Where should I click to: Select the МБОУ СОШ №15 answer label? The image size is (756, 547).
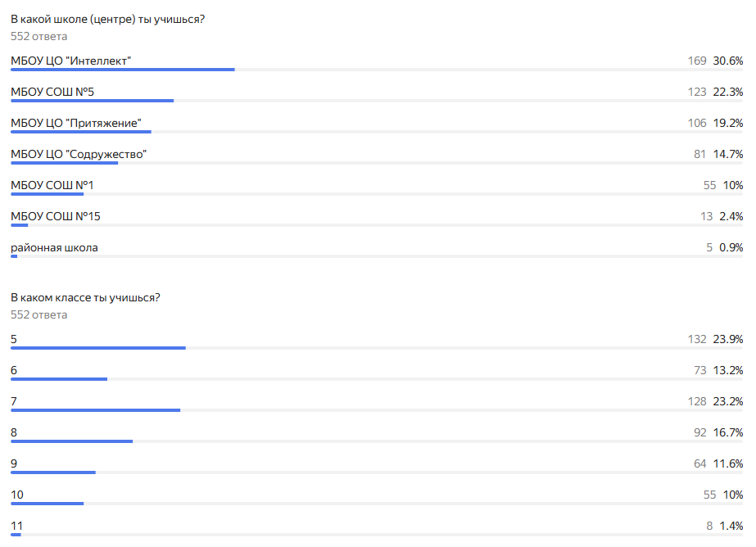(56, 216)
